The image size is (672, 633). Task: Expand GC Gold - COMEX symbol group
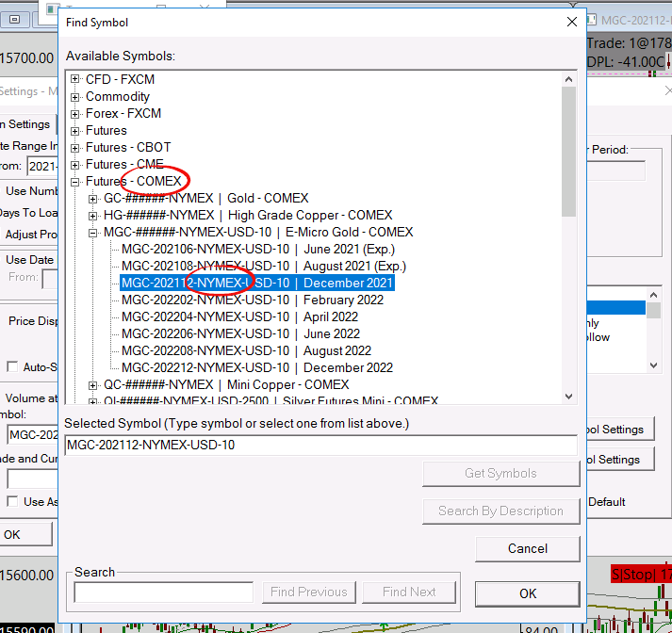[92, 199]
